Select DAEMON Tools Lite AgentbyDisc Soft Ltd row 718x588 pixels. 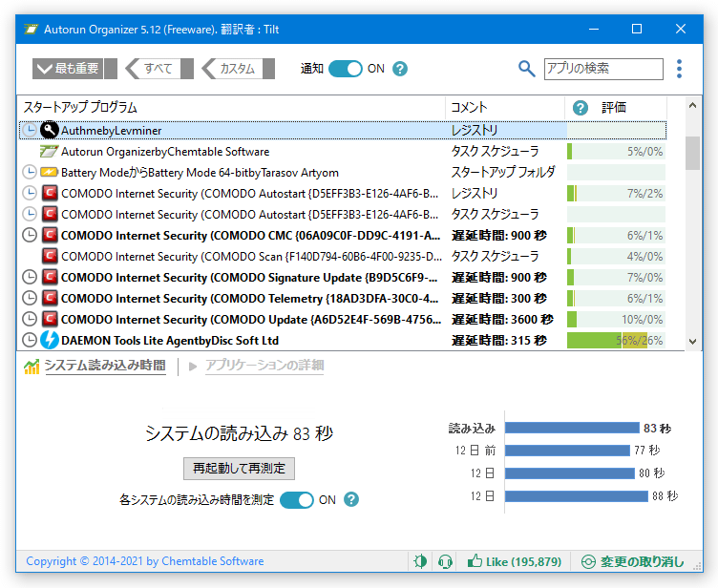[343, 340]
